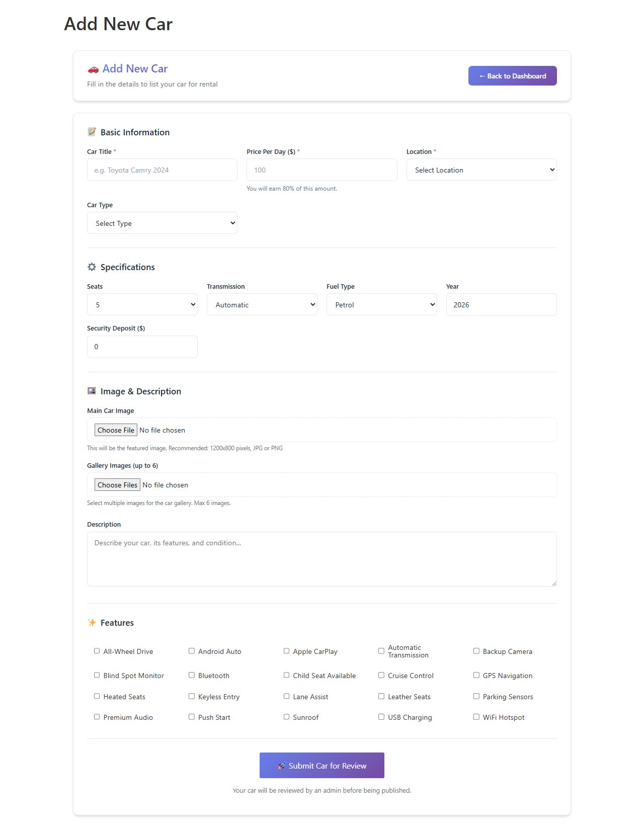Click the gear icon beside Specifications

click(92, 267)
